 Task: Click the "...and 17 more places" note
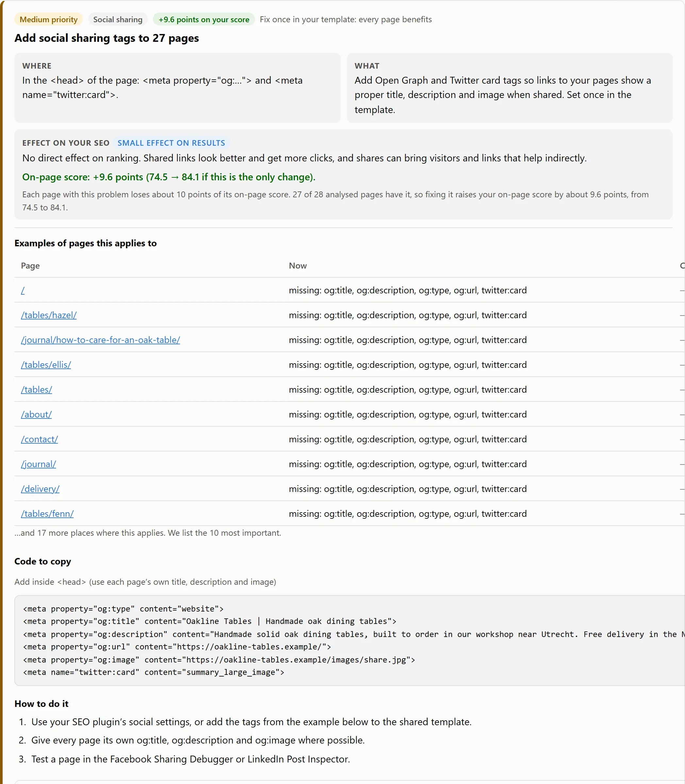pos(147,533)
